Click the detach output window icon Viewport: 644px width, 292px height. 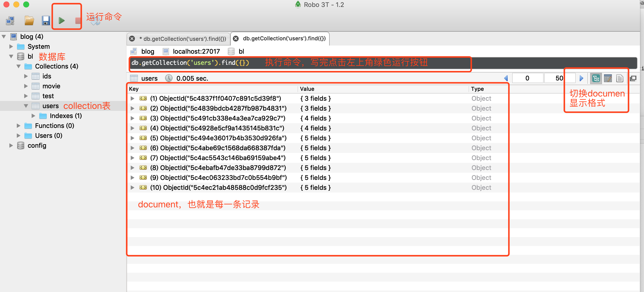coord(633,78)
